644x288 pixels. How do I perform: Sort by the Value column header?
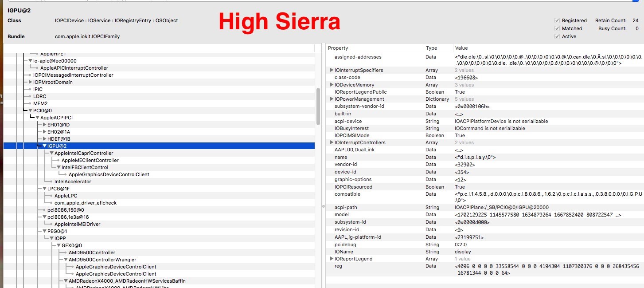(548, 48)
